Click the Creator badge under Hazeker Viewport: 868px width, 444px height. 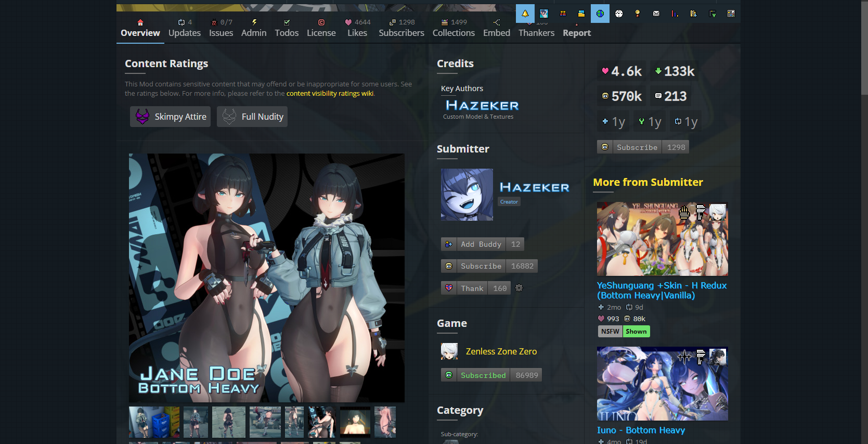pyautogui.click(x=509, y=202)
